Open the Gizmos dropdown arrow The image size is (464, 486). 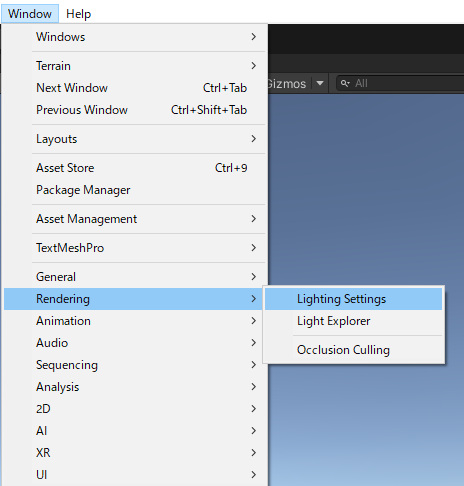coord(320,83)
